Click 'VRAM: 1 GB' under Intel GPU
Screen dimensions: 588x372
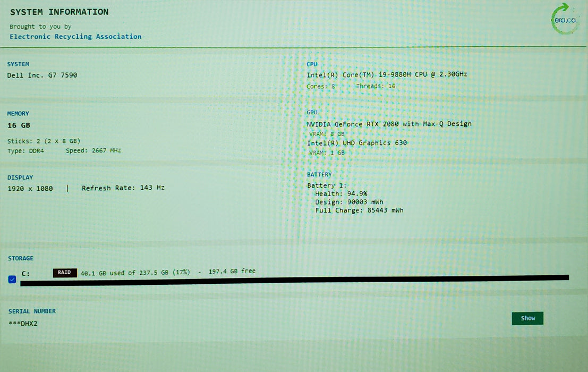click(x=327, y=153)
